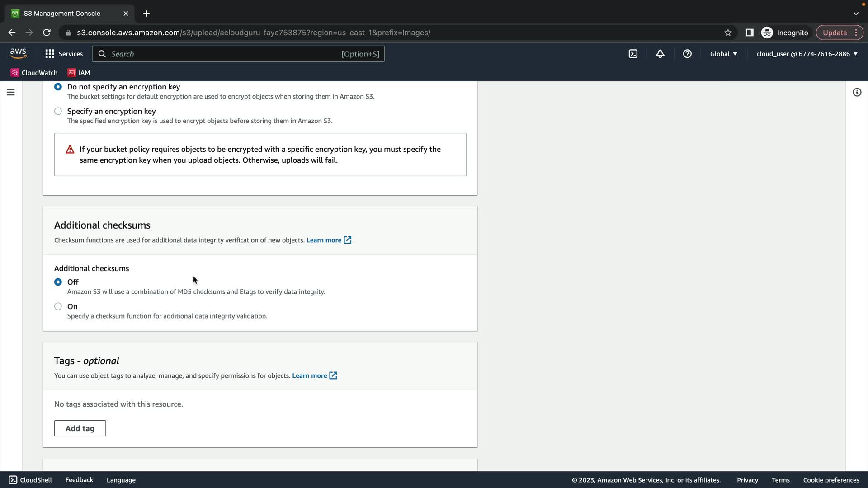
Task: Open the AWS CloudShell icon in top bar
Action: click(x=633, y=54)
